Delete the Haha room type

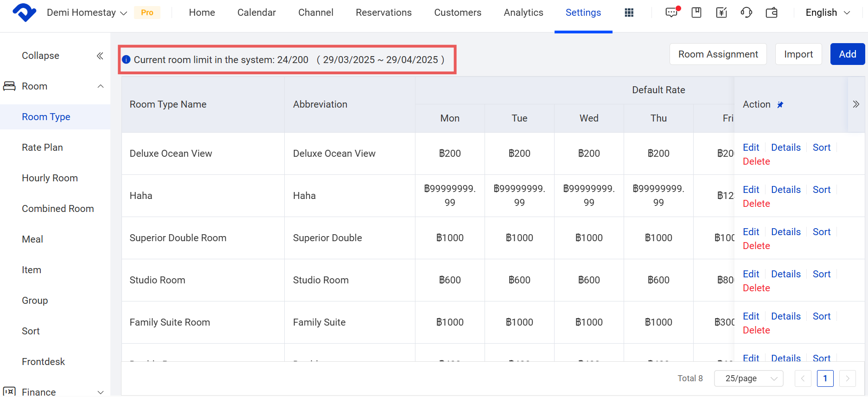point(756,204)
